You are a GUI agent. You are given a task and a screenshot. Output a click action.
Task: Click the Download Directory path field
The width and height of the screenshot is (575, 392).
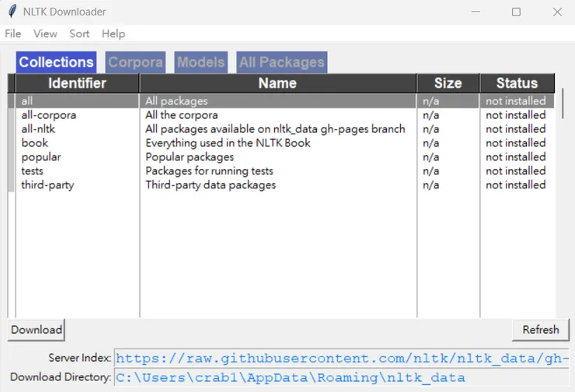tap(341, 377)
